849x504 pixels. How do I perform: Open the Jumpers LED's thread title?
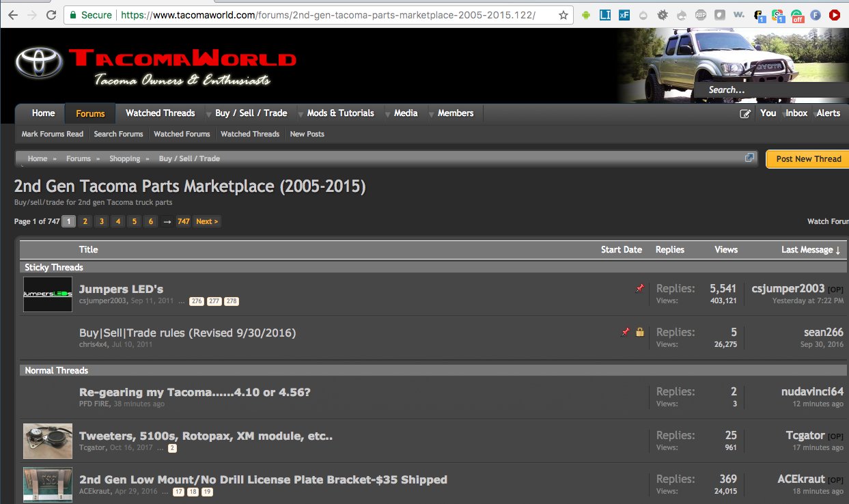[x=121, y=289]
